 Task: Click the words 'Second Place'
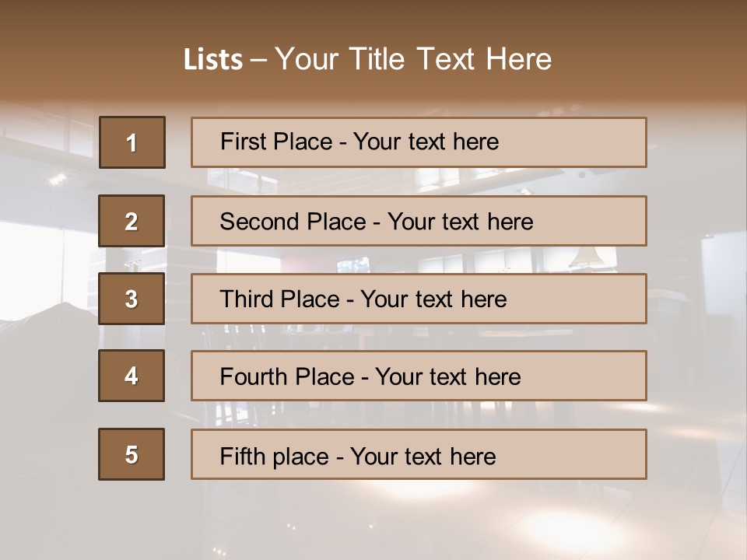coord(292,222)
